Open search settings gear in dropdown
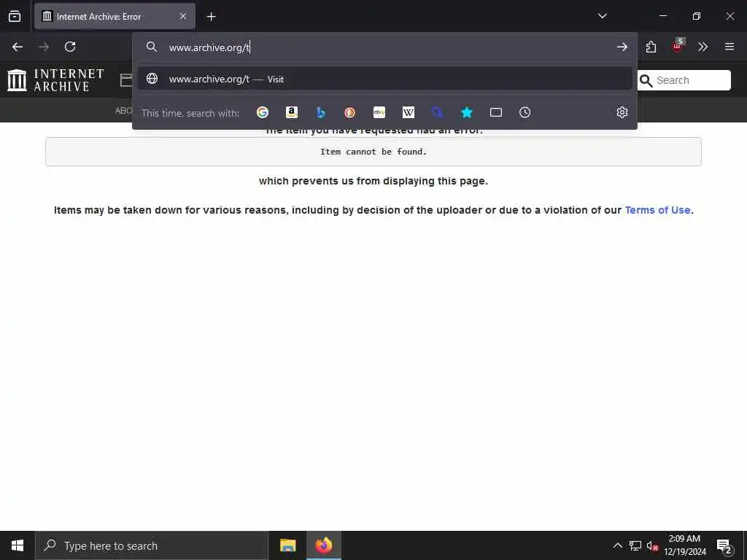Screen dimensions: 747x560 [622, 112]
